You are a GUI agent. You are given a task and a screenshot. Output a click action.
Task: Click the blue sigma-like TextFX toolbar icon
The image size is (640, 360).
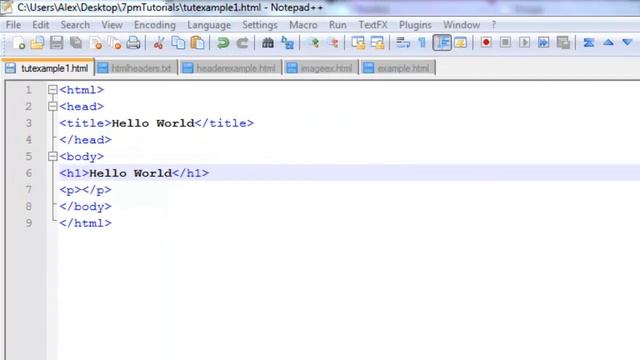589,42
